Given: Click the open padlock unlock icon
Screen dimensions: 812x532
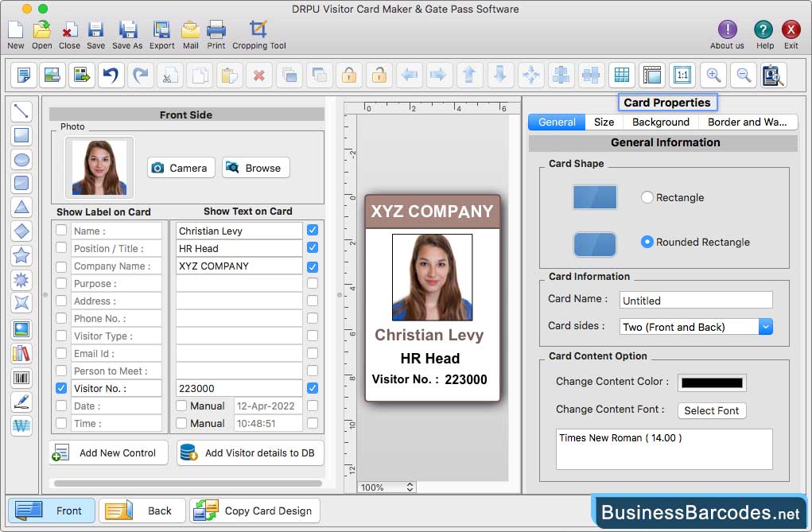Looking at the screenshot, I should (x=379, y=75).
